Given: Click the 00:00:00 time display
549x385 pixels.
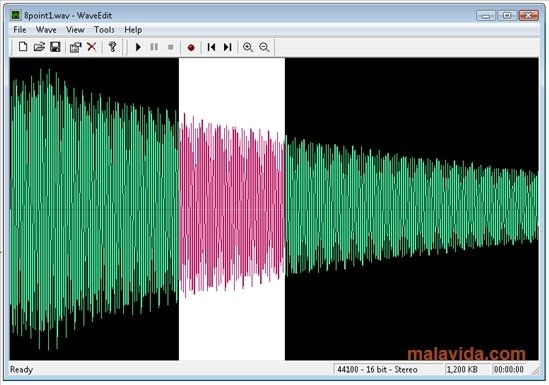Looking at the screenshot, I should tap(509, 369).
